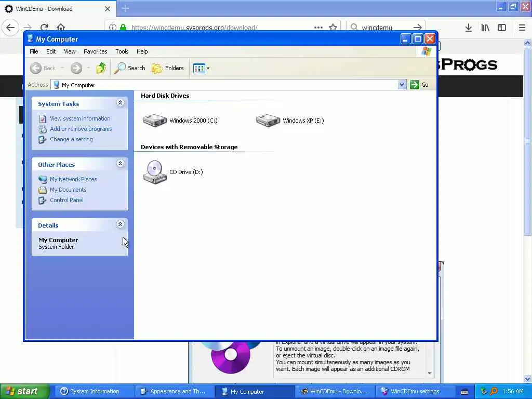Toggle the Folders pane

168,68
